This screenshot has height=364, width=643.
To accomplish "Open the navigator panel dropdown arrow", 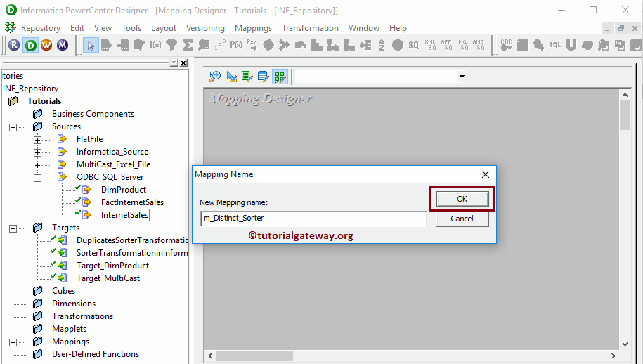I will tap(174, 63).
